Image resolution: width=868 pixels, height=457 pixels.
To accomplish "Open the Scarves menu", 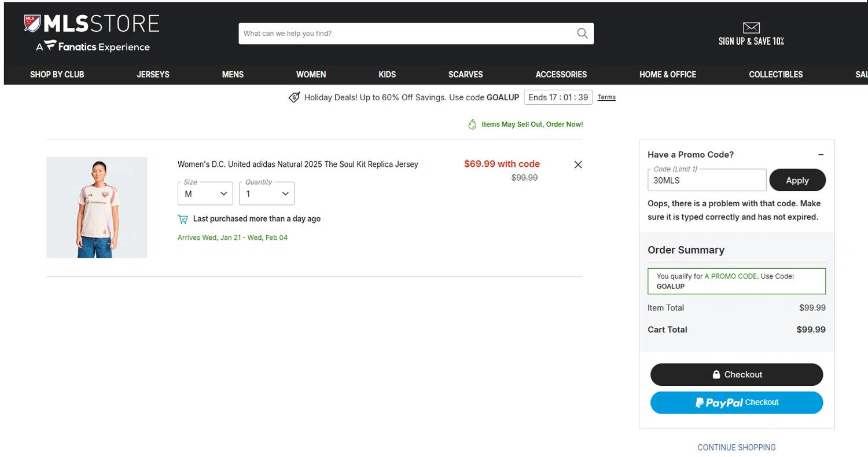I will (x=465, y=75).
